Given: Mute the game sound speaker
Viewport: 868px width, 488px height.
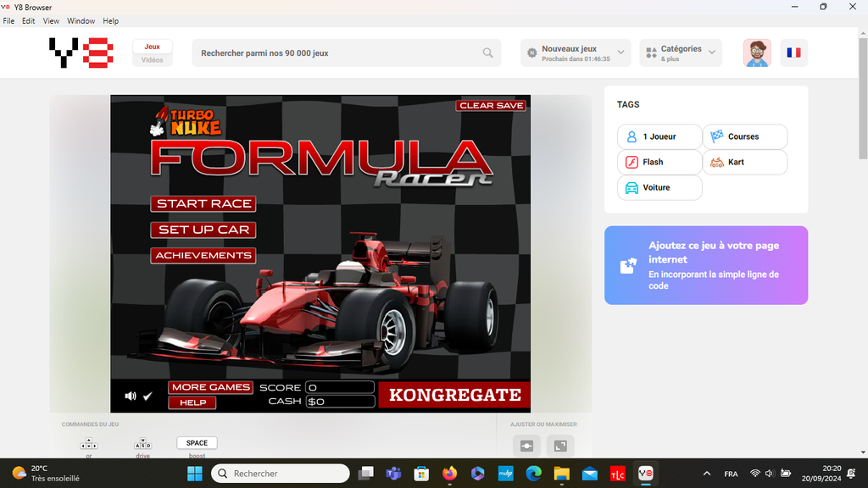Looking at the screenshot, I should pyautogui.click(x=131, y=396).
